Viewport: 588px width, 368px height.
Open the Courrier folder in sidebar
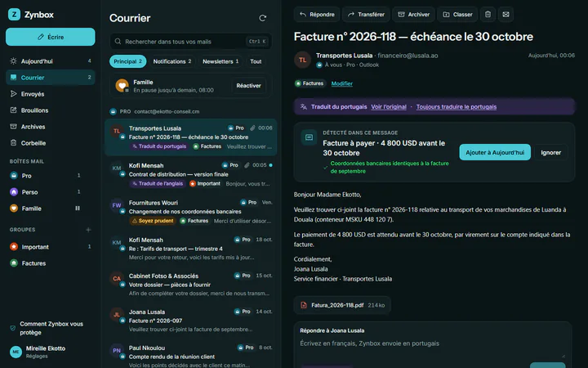[x=51, y=78]
